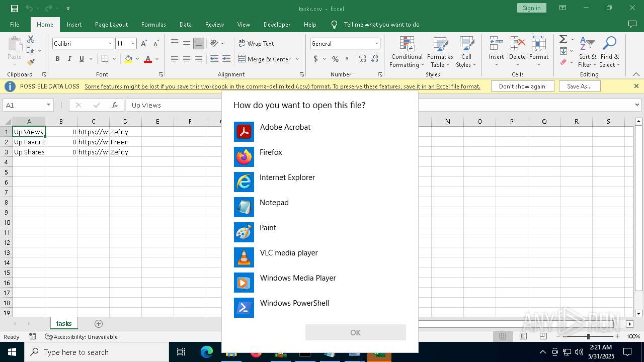Click the Percent Style icon
The width and height of the screenshot is (644, 362).
pos(335,59)
